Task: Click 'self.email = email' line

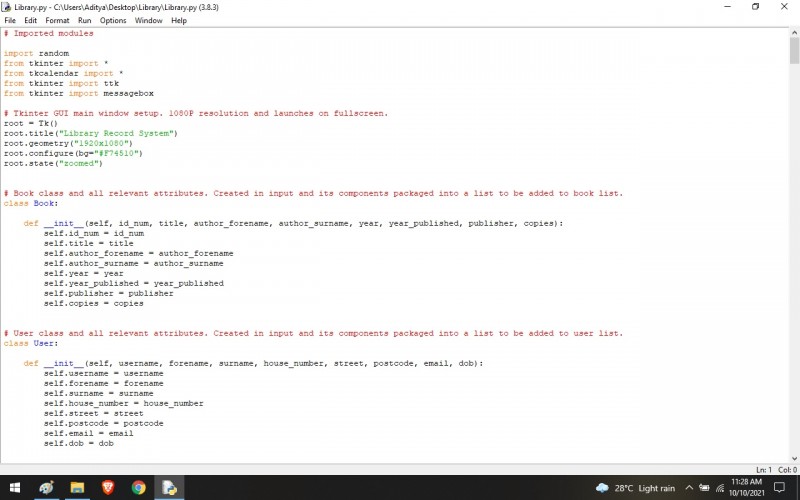Action: (x=89, y=433)
